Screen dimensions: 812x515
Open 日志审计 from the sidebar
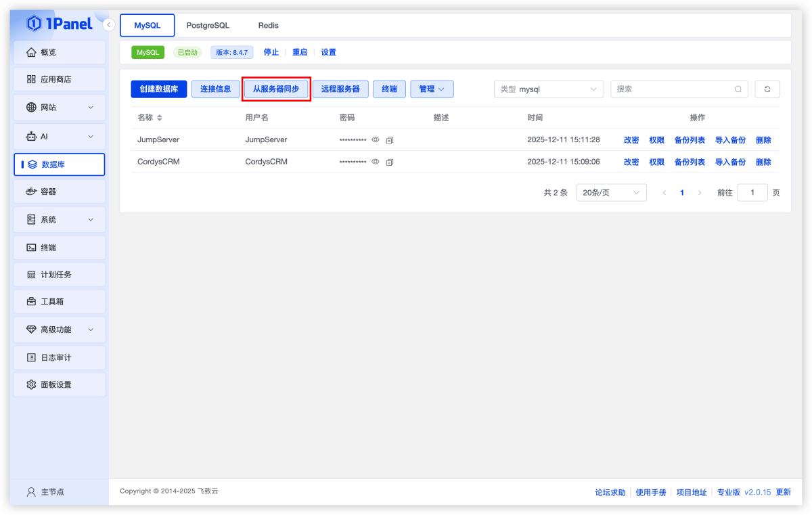[x=59, y=357]
